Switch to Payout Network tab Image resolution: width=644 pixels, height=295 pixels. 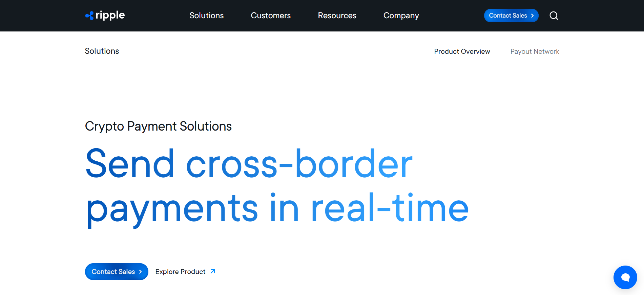tap(535, 51)
